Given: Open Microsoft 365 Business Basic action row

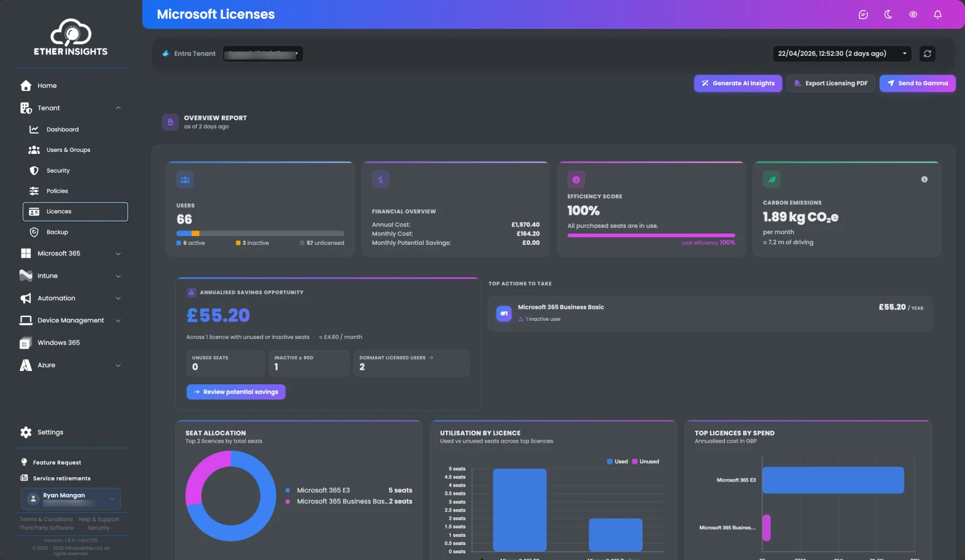Looking at the screenshot, I should pos(710,313).
